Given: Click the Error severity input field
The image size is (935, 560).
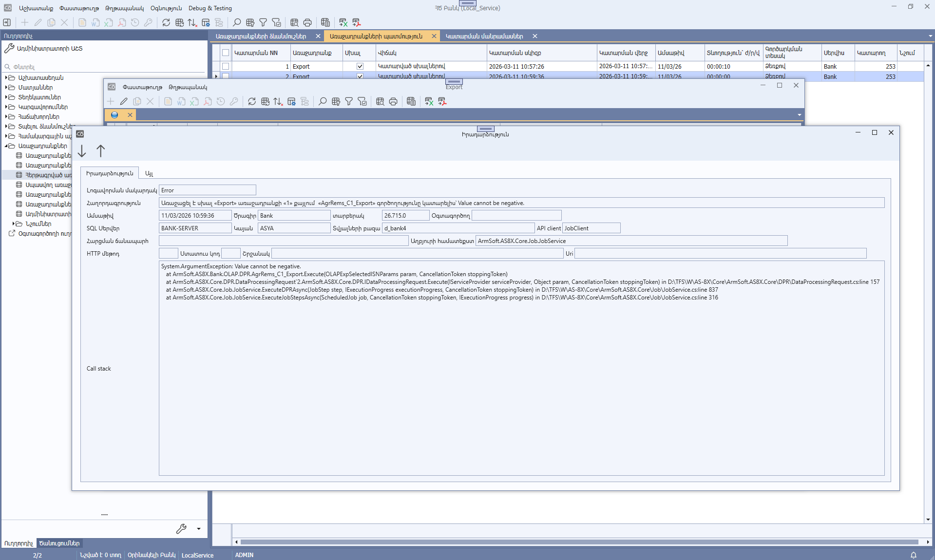Looking at the screenshot, I should pyautogui.click(x=207, y=190).
